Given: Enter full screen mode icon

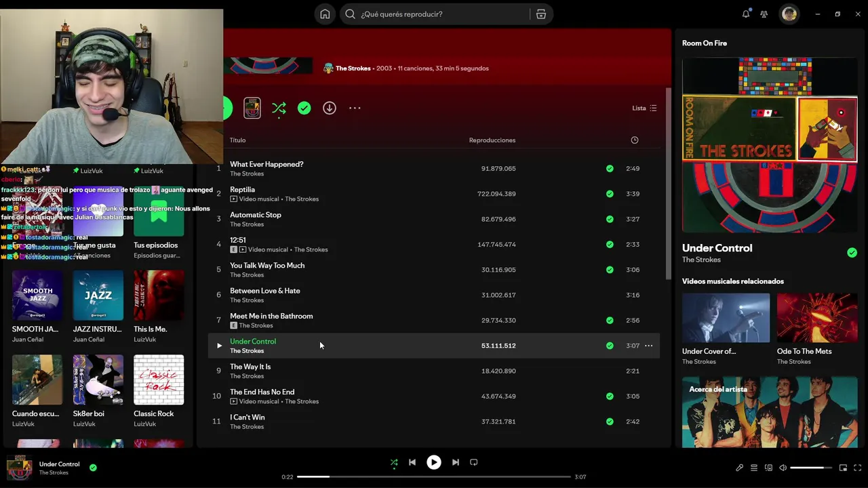Looking at the screenshot, I should [x=858, y=468].
